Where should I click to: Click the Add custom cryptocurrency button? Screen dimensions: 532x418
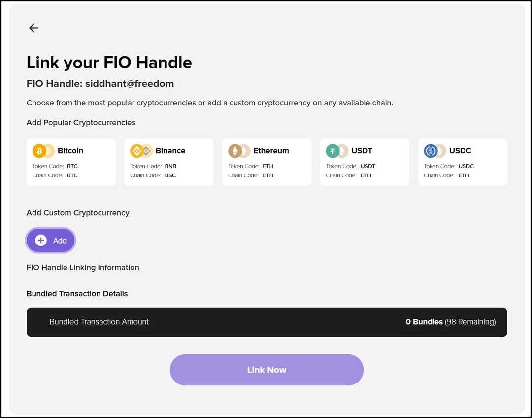(50, 241)
